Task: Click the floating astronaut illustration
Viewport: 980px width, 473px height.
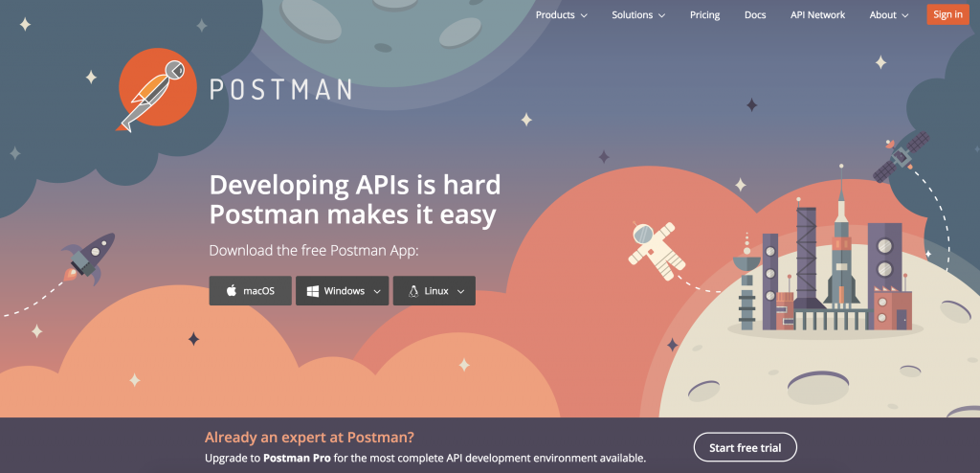Action: pyautogui.click(x=657, y=248)
